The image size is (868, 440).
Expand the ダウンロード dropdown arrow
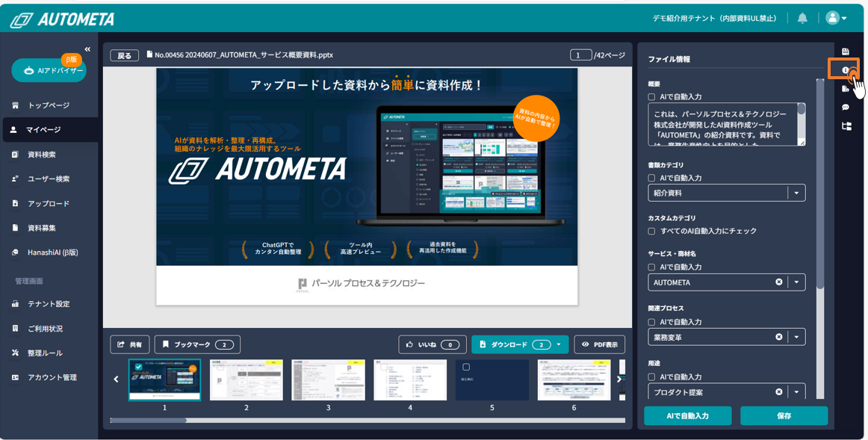(559, 344)
